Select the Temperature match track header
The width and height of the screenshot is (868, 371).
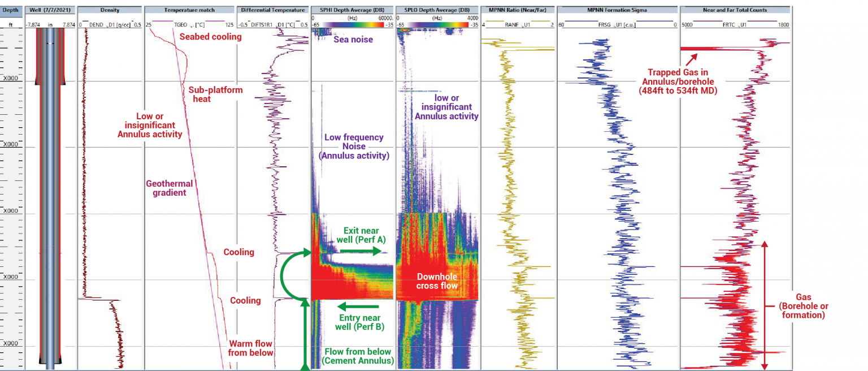click(x=189, y=9)
